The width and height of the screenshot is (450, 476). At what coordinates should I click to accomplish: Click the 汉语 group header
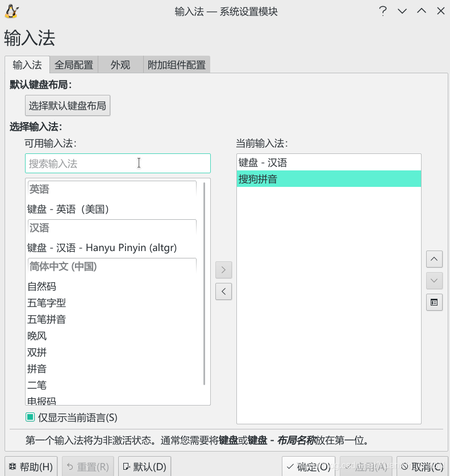(112, 227)
